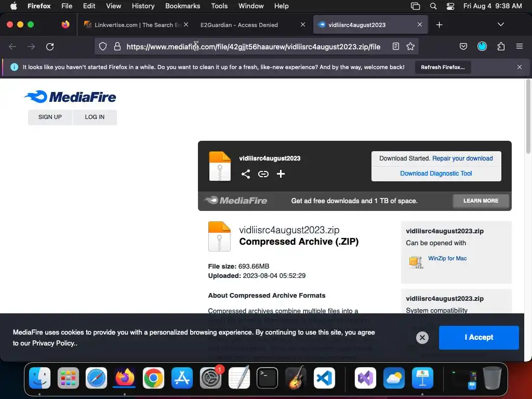This screenshot has height=399, width=532.
Task: Expand the list all tabs chevron
Action: pyautogui.click(x=500, y=24)
